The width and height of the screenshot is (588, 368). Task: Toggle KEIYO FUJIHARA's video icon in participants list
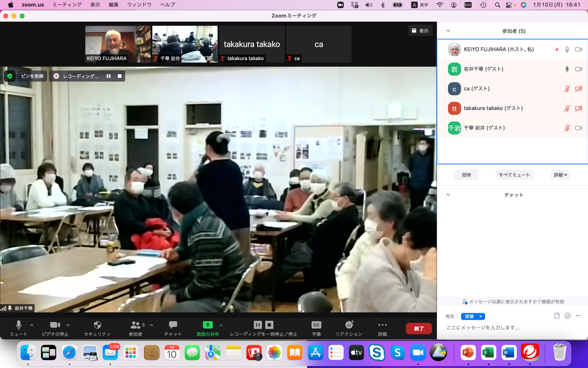point(579,50)
